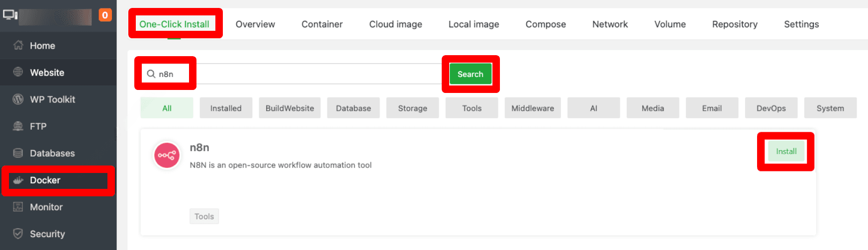Click the magnifier icon in search box
The width and height of the screenshot is (868, 250).
tap(151, 74)
